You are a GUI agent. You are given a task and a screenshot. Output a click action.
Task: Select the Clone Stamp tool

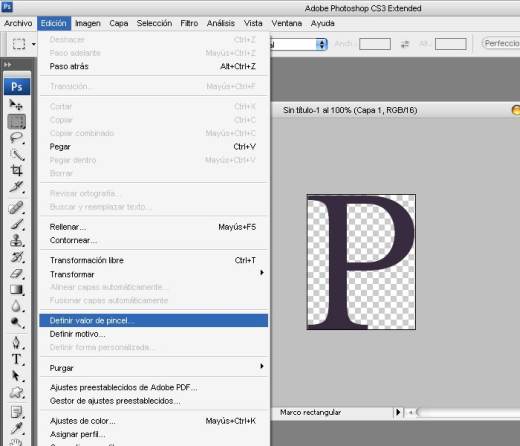point(17,240)
